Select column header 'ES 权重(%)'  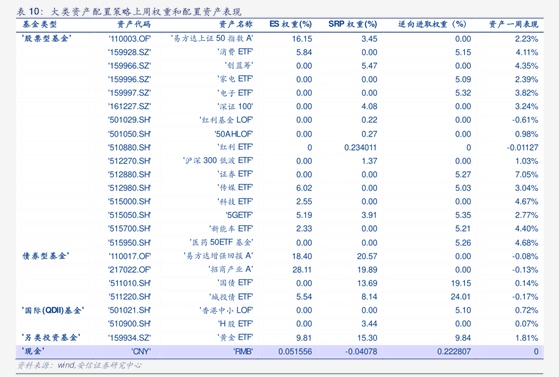click(x=291, y=24)
